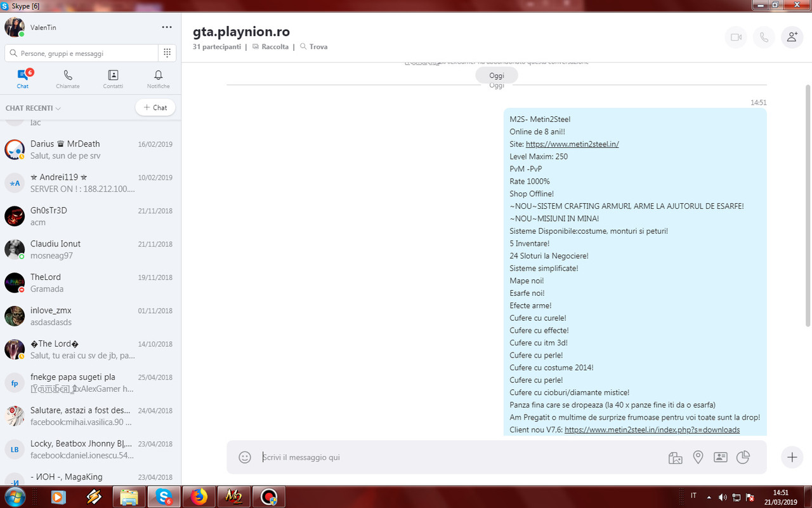The height and width of the screenshot is (508, 812).
Task: Open the volume control in tray
Action: [723, 497]
